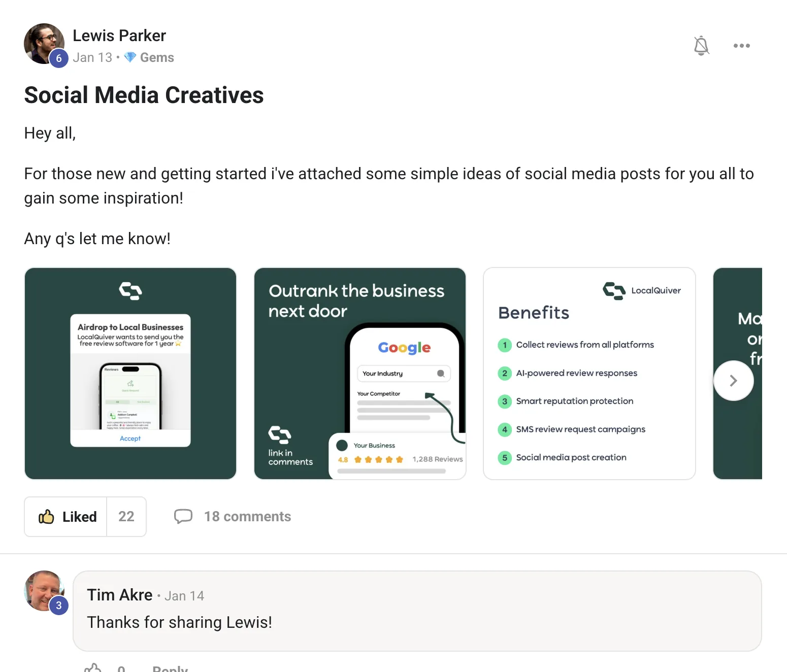Show next images with carousel arrow
This screenshot has height=672, width=787.
pyautogui.click(x=733, y=381)
